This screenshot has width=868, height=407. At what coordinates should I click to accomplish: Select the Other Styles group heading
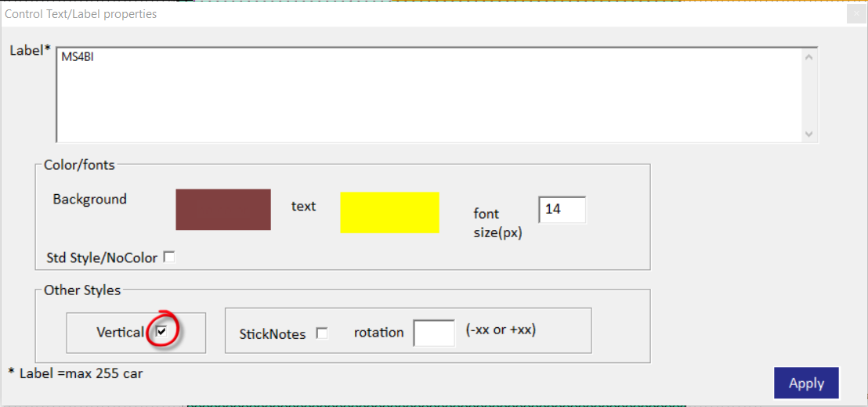[82, 290]
